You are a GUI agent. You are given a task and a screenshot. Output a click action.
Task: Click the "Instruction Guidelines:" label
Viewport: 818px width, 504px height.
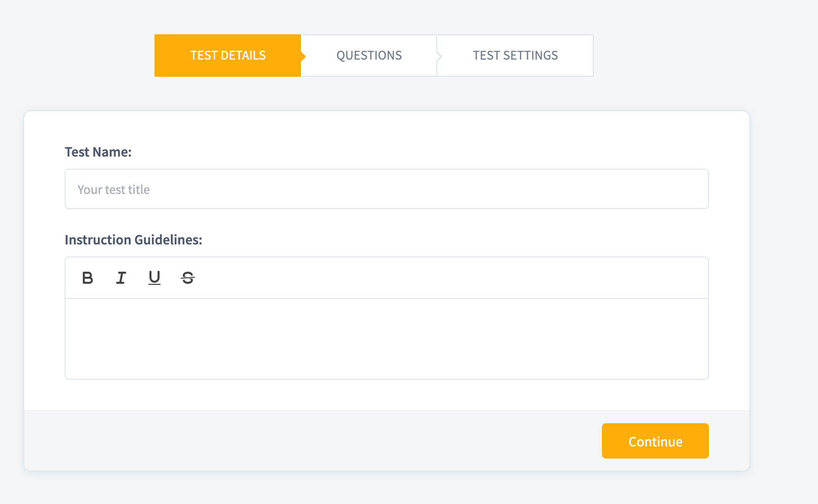[133, 240]
